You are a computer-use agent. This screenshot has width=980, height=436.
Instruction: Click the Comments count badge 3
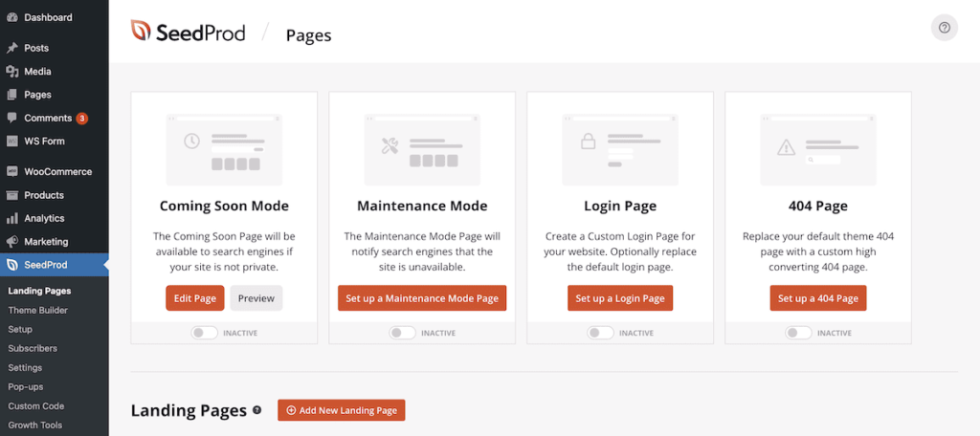[82, 118]
